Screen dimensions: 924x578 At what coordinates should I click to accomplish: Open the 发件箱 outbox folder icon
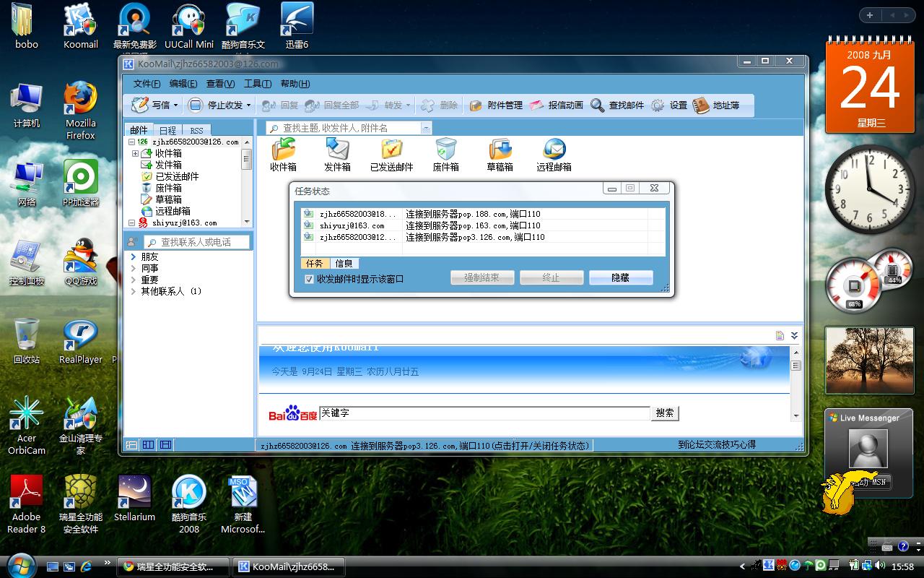(x=337, y=150)
